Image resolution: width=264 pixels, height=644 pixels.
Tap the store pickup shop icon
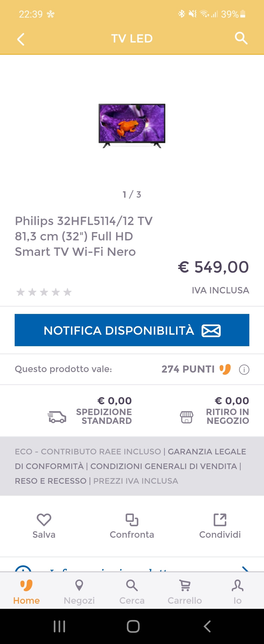[x=187, y=417]
